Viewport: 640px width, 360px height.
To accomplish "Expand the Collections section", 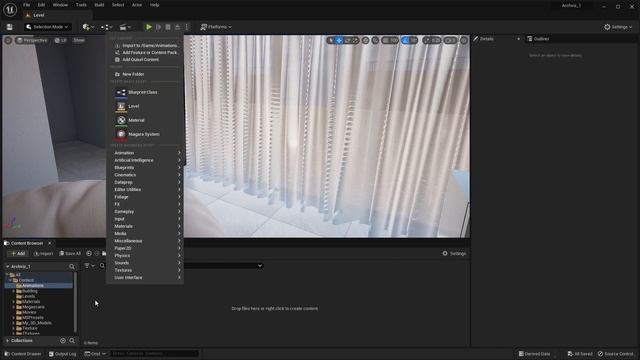I will click(x=7, y=340).
